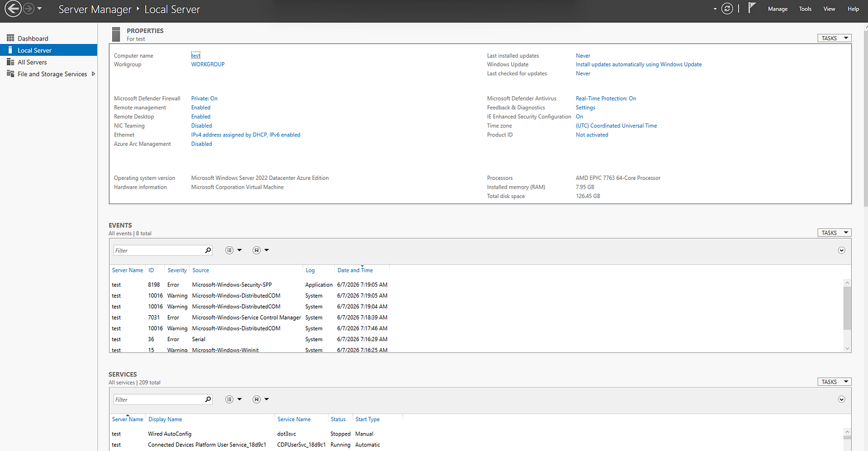Image resolution: width=868 pixels, height=451 pixels.
Task: Click the 'Not activated' Product ID link
Action: [x=592, y=135]
